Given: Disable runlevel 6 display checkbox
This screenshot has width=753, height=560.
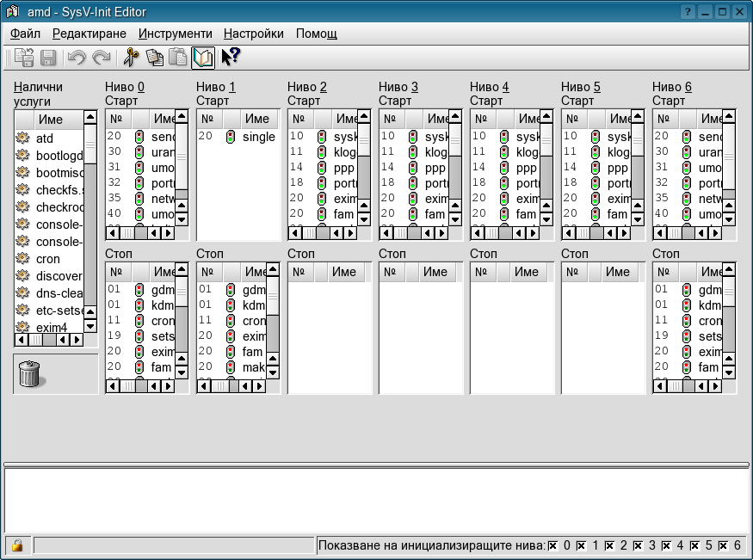Looking at the screenshot, I should 723,545.
